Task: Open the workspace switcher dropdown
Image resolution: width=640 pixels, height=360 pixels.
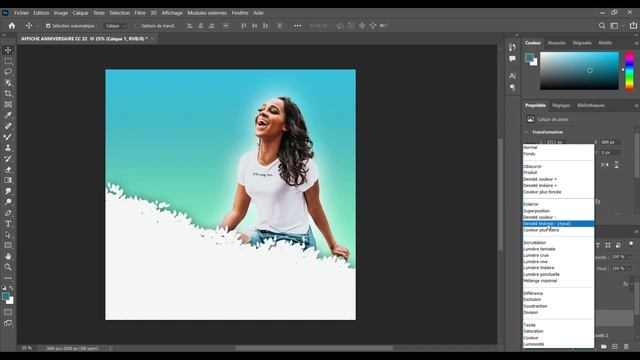Action: pyautogui.click(x=616, y=26)
